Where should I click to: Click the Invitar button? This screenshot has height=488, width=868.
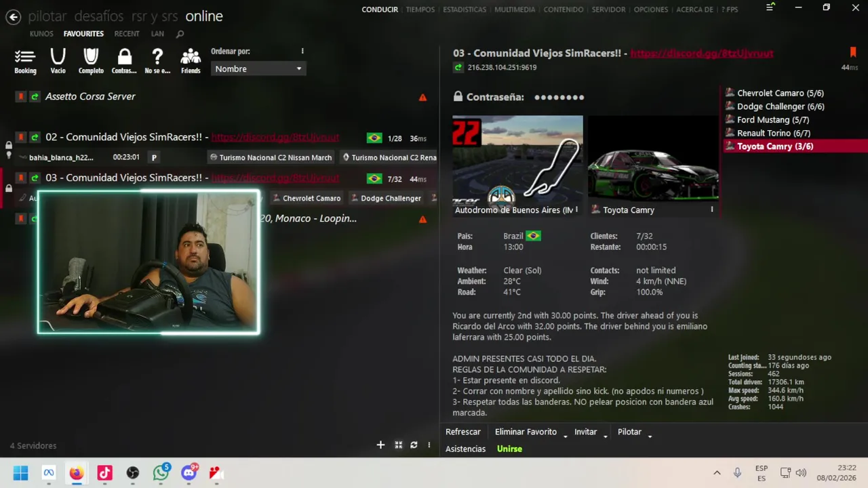coord(585,432)
